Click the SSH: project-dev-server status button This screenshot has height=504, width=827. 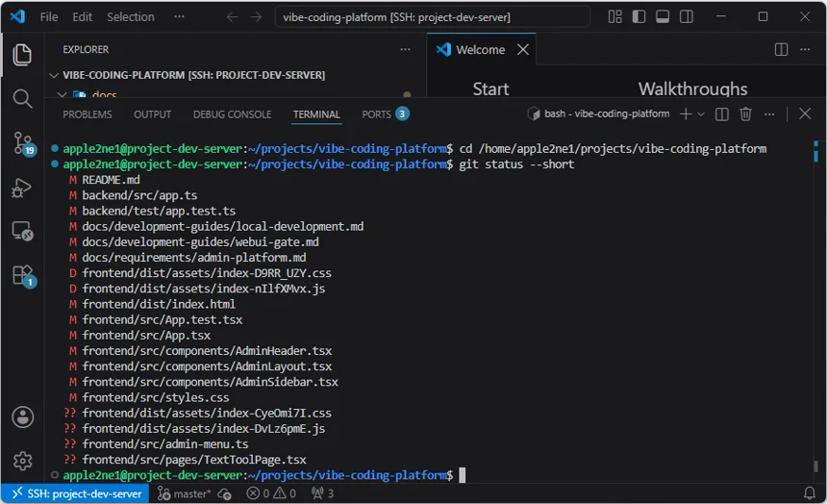75,494
